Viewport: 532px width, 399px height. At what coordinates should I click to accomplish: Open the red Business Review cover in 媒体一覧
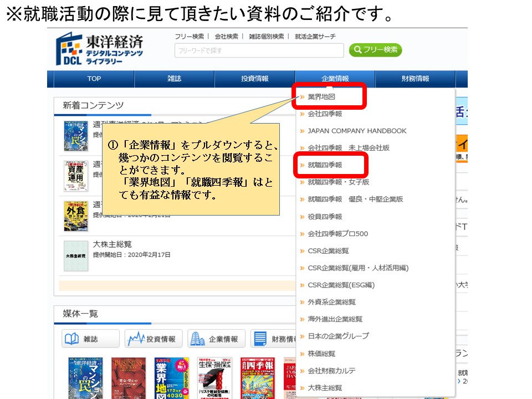(129, 378)
